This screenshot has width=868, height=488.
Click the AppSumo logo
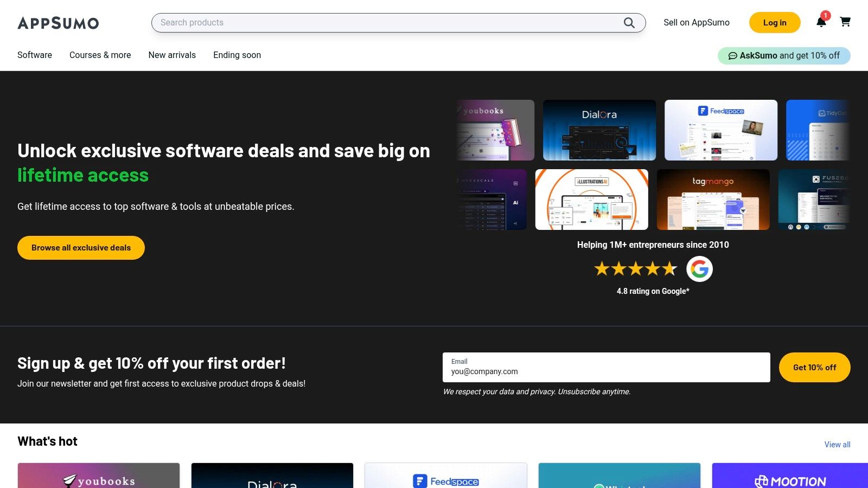click(58, 23)
